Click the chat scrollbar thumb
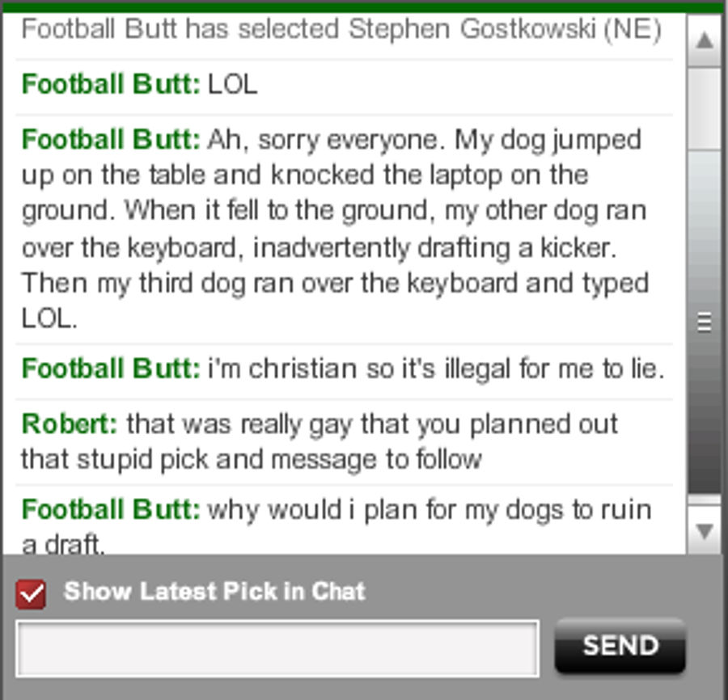This screenshot has width=728, height=700. pos(705,322)
